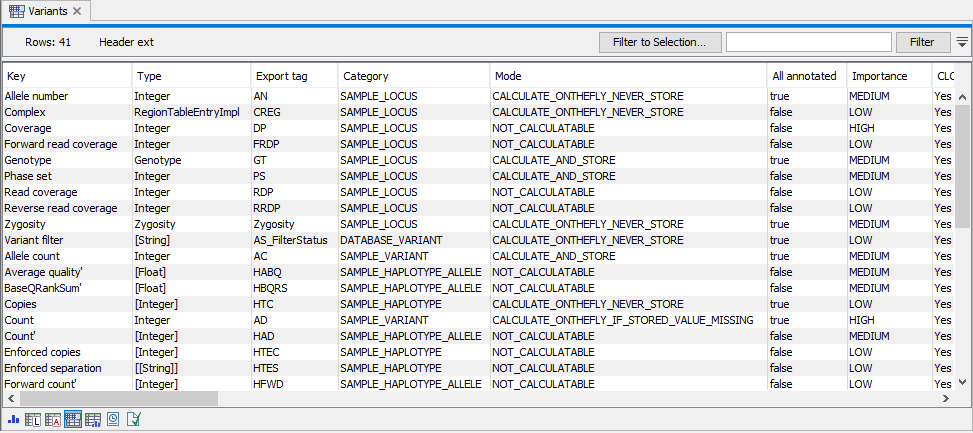This screenshot has width=973, height=433.
Task: Click the Export tag column header
Action: click(x=293, y=76)
